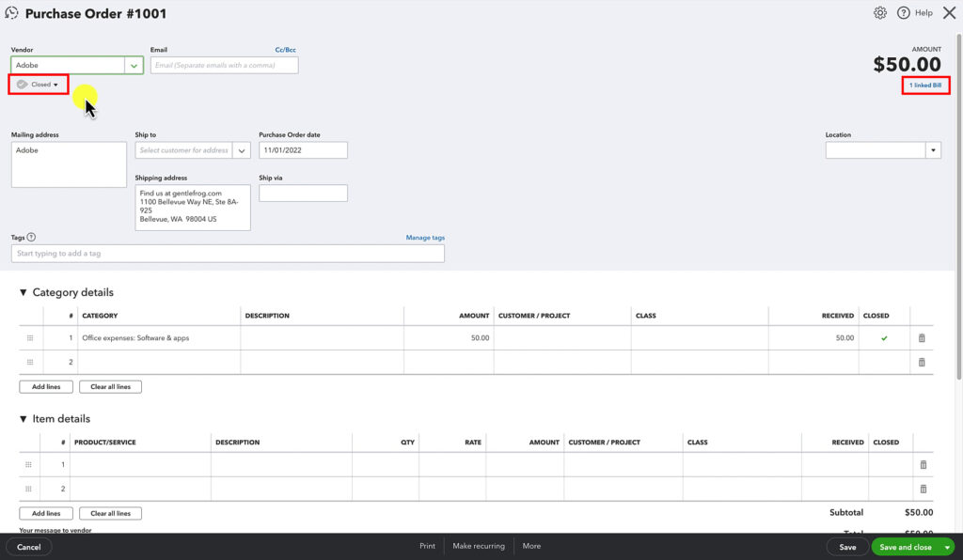Click the trash icon on item details row 2

click(x=923, y=489)
